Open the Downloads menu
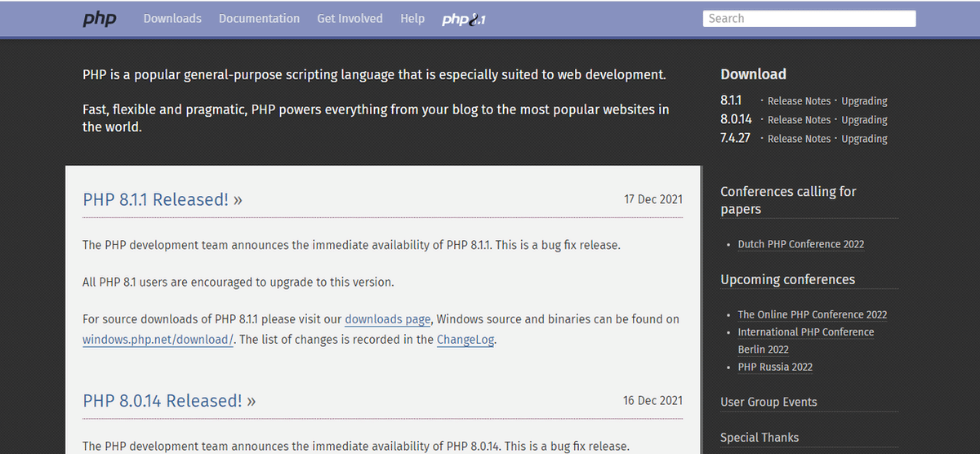 [x=172, y=18]
